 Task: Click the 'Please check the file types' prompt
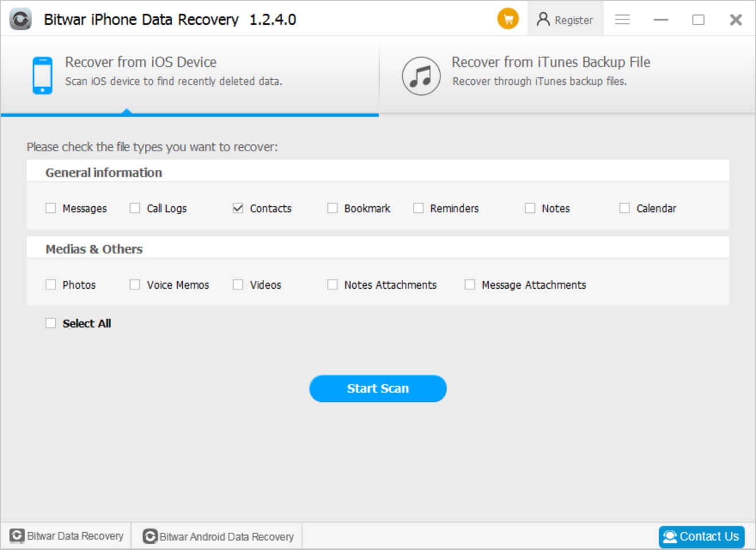152,147
